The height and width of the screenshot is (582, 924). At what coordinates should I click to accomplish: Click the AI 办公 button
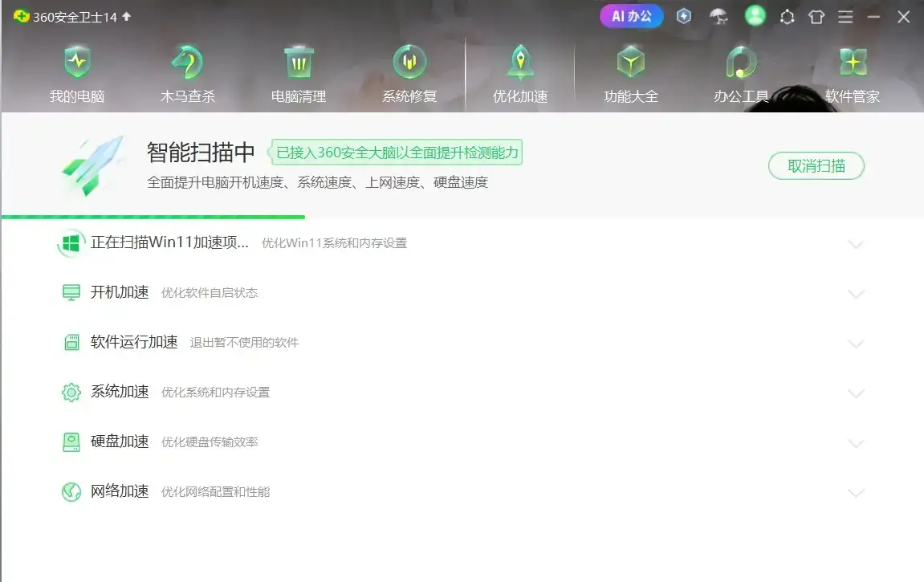[631, 16]
